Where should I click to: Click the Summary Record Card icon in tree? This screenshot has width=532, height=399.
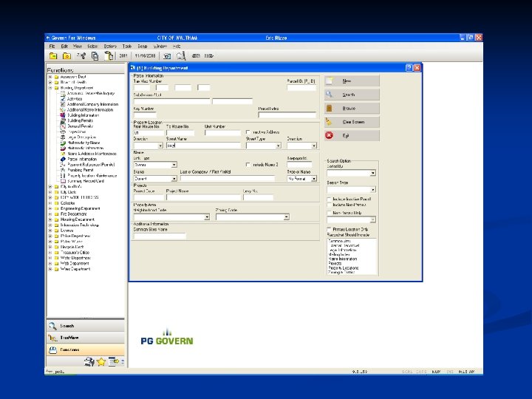(x=63, y=181)
